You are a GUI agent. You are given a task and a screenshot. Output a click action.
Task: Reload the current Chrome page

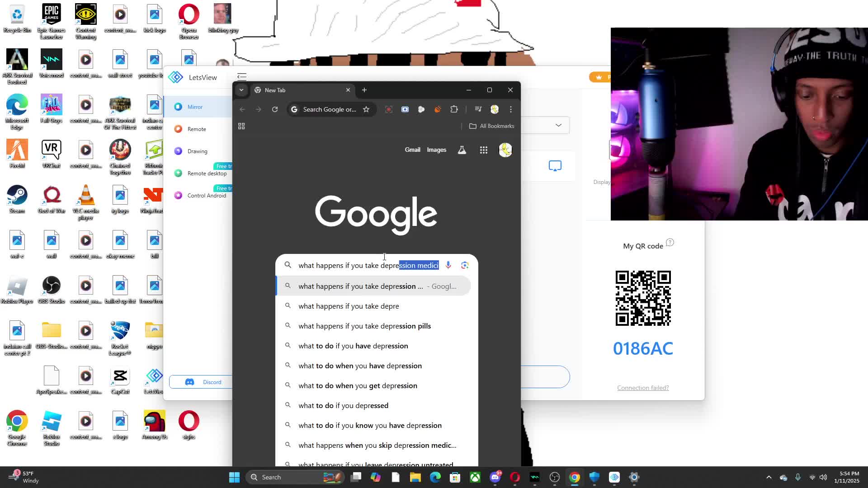pyautogui.click(x=274, y=109)
